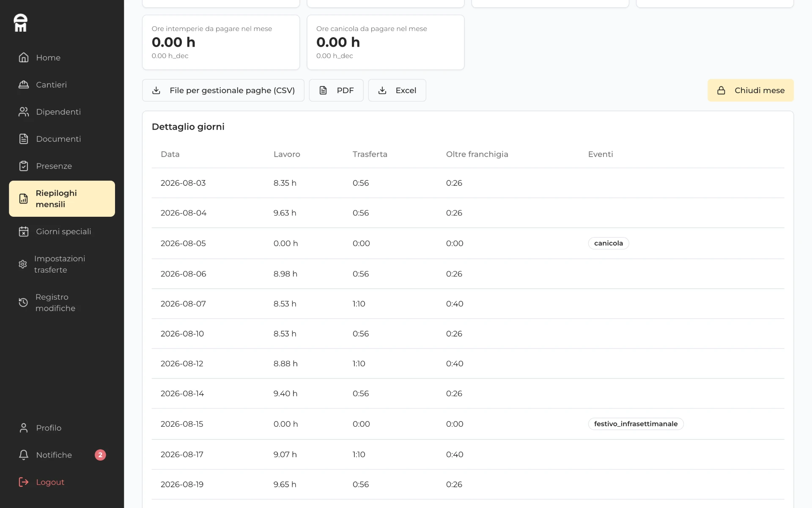812x508 pixels.
Task: Click the Logout arrow icon
Action: coord(24,482)
